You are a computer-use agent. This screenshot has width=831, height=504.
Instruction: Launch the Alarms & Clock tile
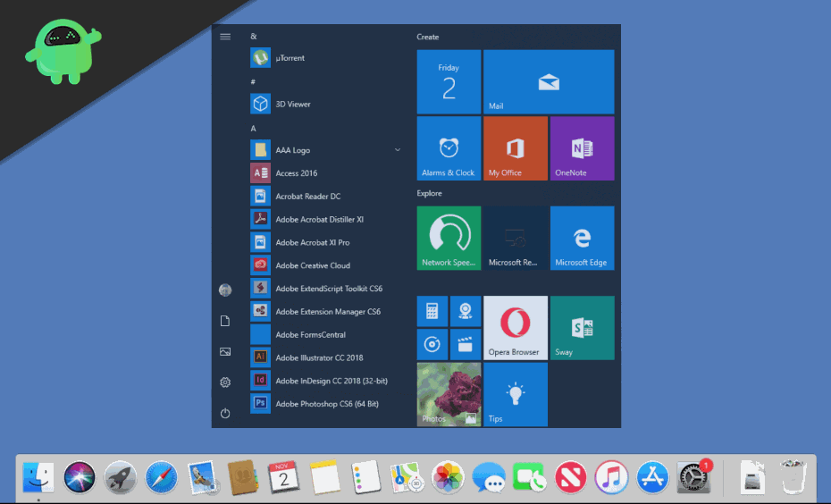(x=449, y=148)
